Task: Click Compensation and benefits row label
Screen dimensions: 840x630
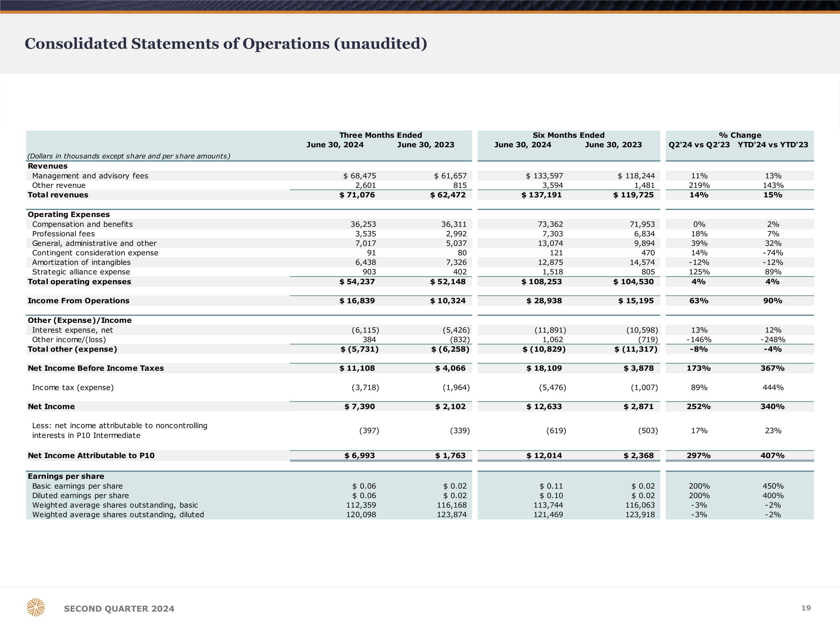Action: pos(82,224)
